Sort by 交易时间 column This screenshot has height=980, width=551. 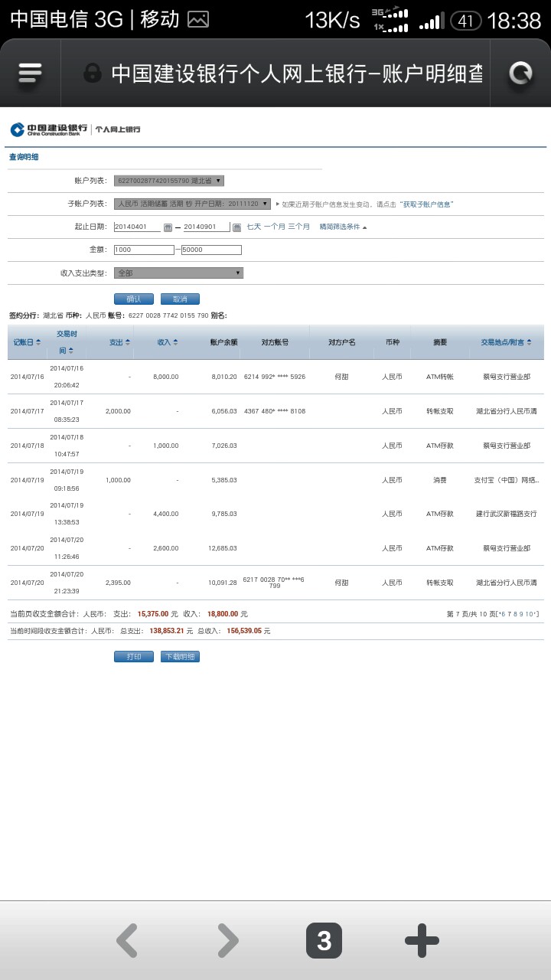pos(67,341)
